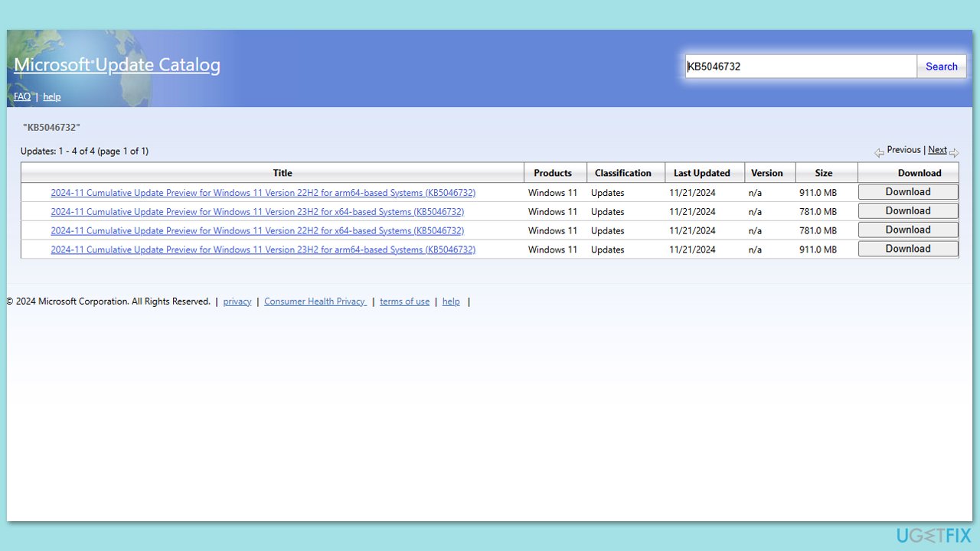
Task: Open the 22H2 x64-based Systems update link
Action: point(257,231)
